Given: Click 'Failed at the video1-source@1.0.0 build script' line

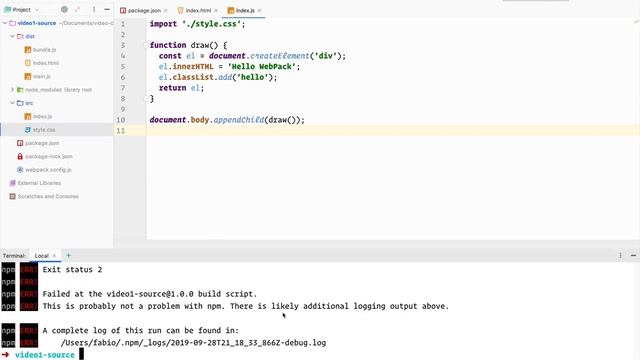Looking at the screenshot, I should coord(150,294).
